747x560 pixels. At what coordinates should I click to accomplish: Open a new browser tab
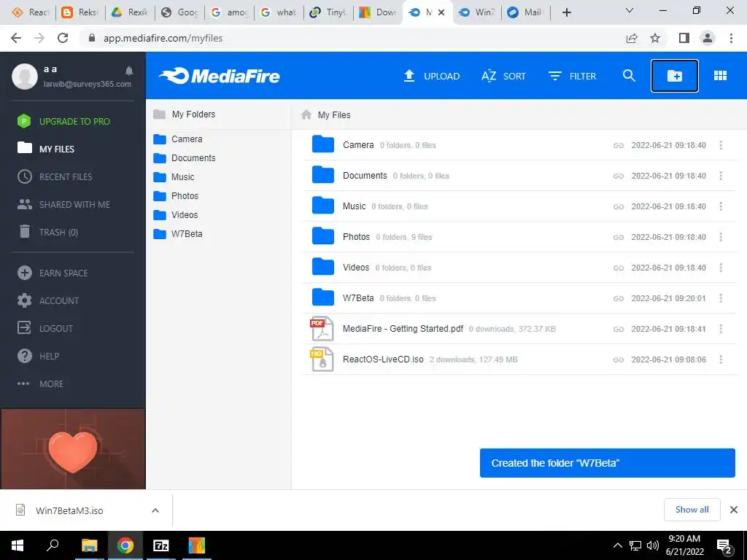pyautogui.click(x=566, y=12)
